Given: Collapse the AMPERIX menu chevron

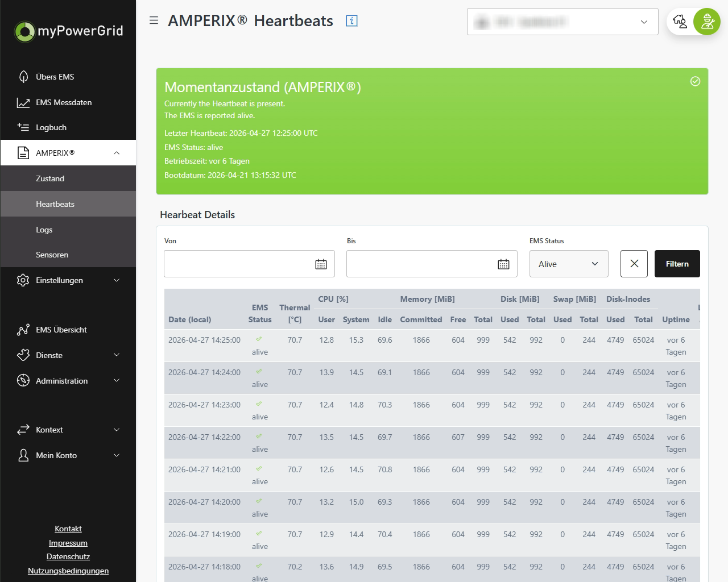Looking at the screenshot, I should pyautogui.click(x=117, y=153).
